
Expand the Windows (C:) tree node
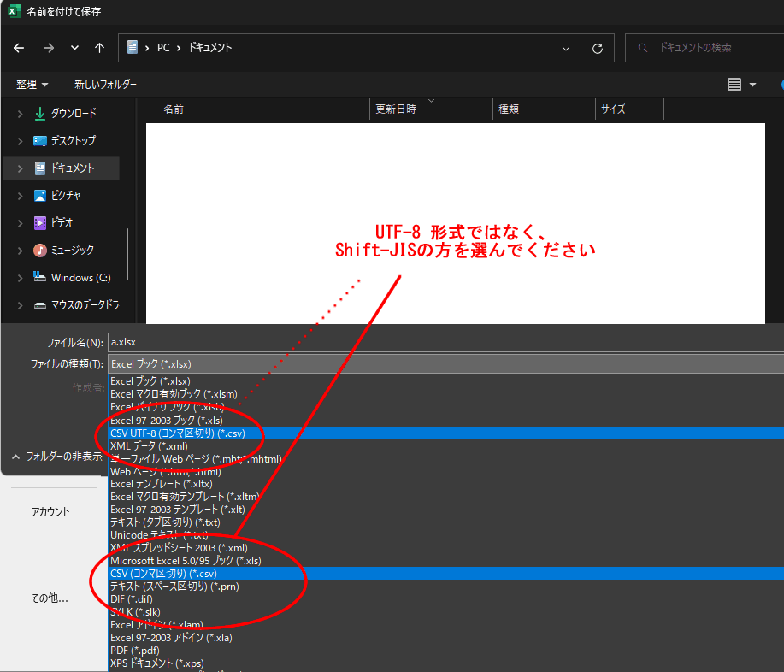(x=20, y=278)
